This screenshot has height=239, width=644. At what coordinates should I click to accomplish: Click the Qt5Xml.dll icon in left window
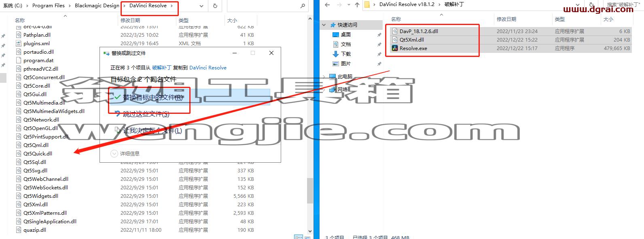19,204
